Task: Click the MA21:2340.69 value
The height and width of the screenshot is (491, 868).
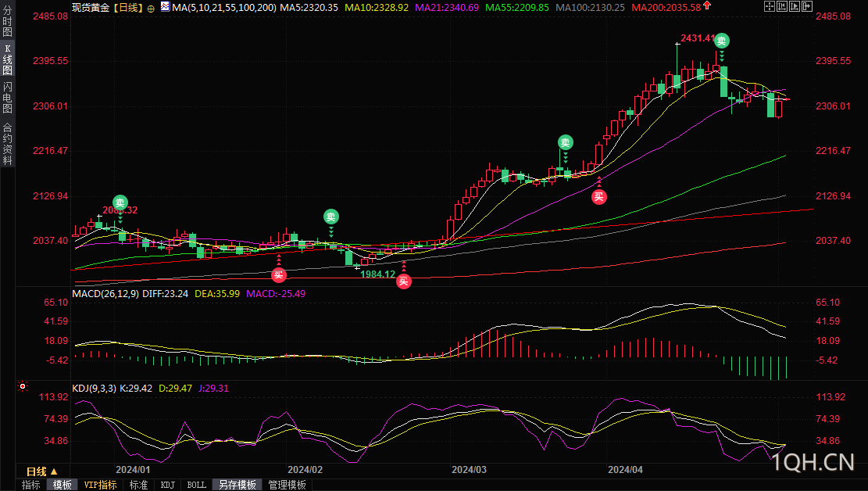Action: click(447, 7)
